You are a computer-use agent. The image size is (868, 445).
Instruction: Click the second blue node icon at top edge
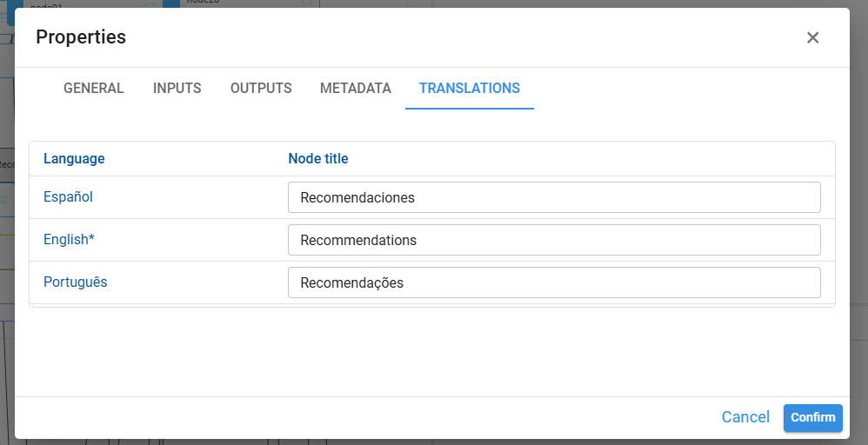click(x=170, y=3)
